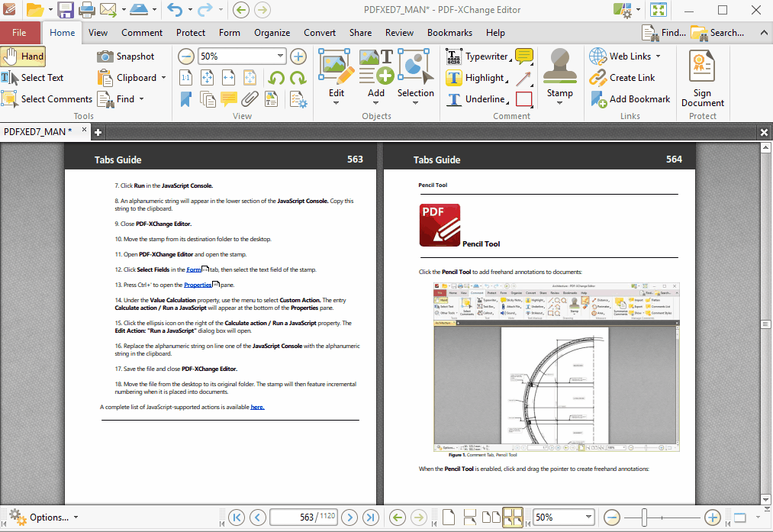Open the ribbon zoom level dropdown
The height and width of the screenshot is (532, 773).
[x=280, y=56]
